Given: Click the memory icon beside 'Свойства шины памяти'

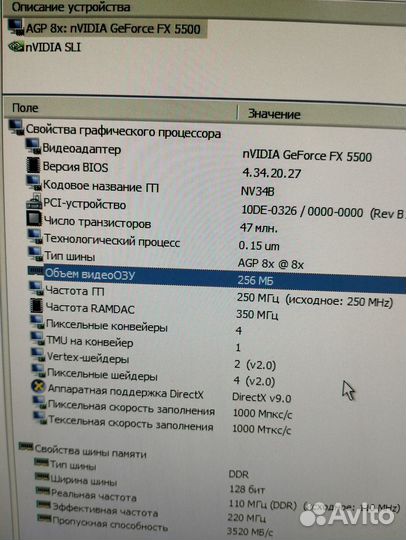Looking at the screenshot, I should point(26,446).
